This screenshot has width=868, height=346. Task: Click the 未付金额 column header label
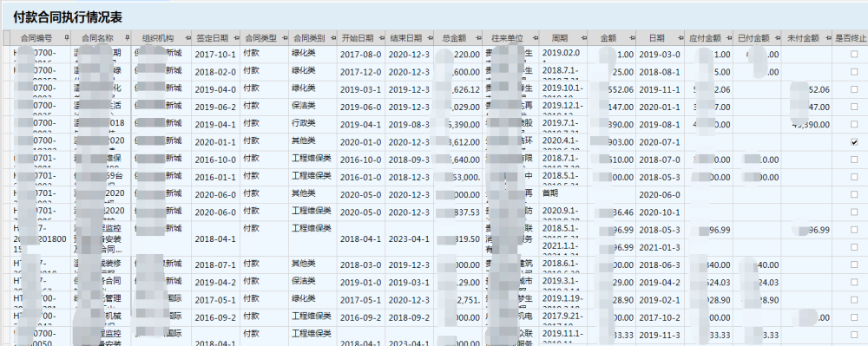[803, 38]
